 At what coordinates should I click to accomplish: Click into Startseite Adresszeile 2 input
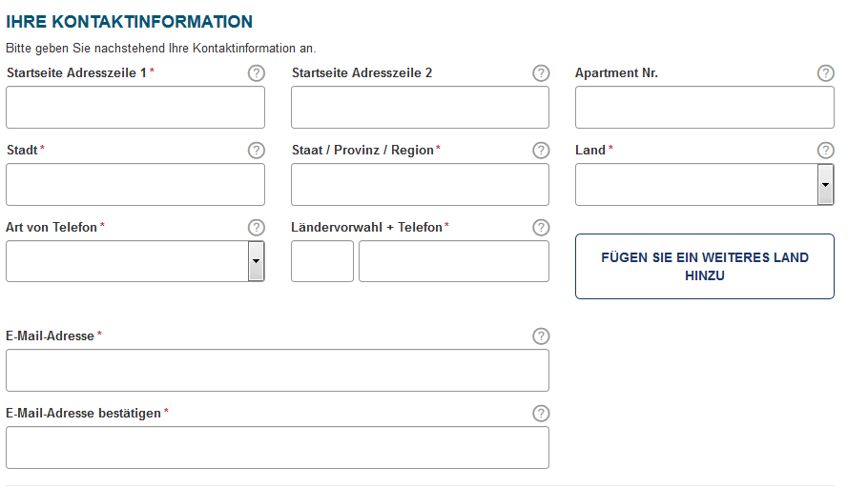[x=420, y=108]
